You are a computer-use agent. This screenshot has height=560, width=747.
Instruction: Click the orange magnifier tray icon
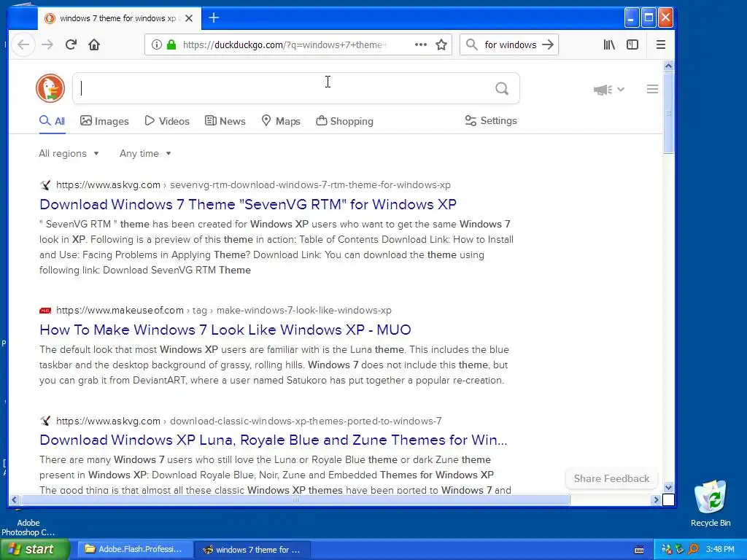click(693, 550)
